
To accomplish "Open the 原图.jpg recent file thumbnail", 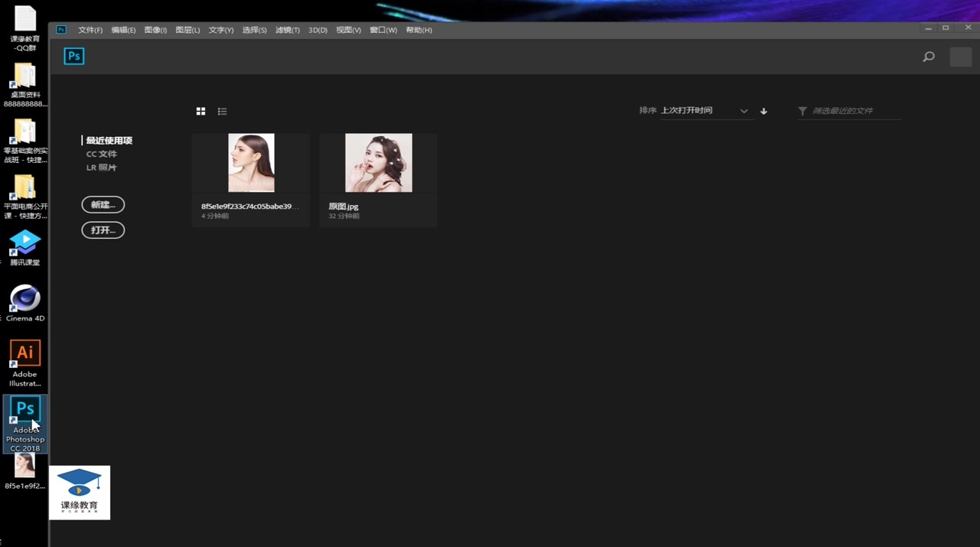I will click(378, 163).
